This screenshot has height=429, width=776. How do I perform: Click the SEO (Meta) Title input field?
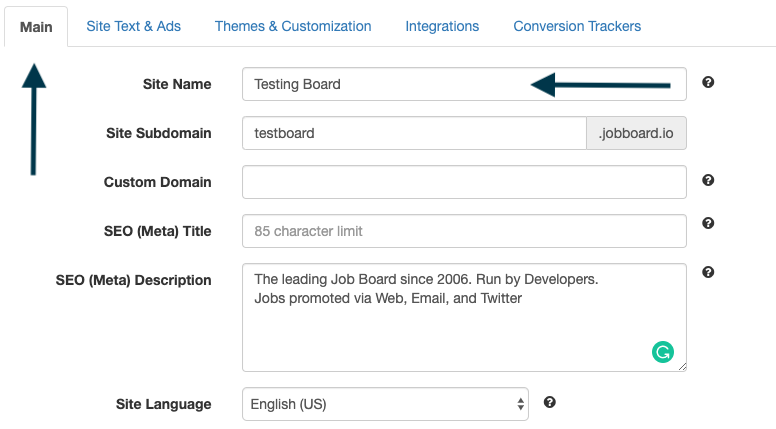coord(464,231)
